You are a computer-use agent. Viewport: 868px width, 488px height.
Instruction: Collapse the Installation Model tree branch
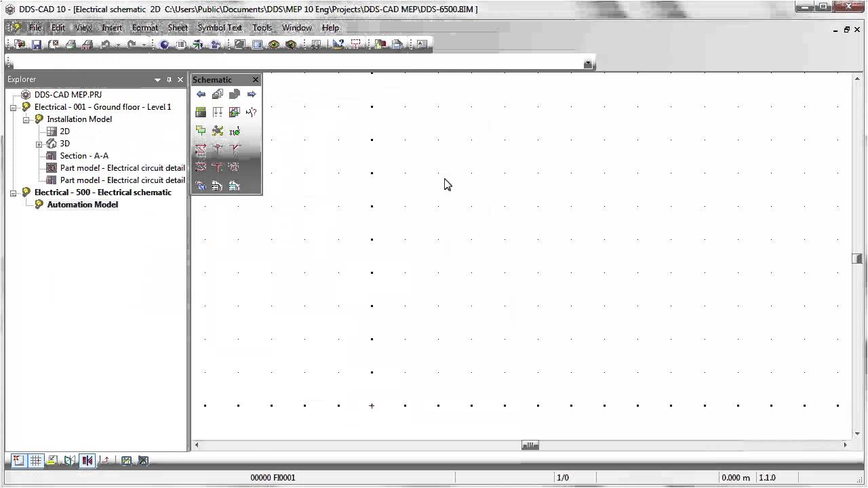(x=26, y=119)
